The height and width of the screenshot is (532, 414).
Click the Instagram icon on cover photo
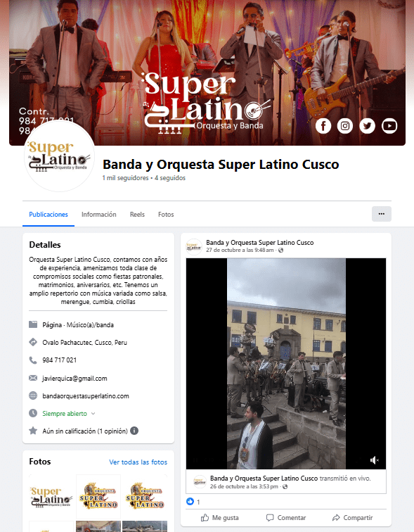tap(345, 126)
